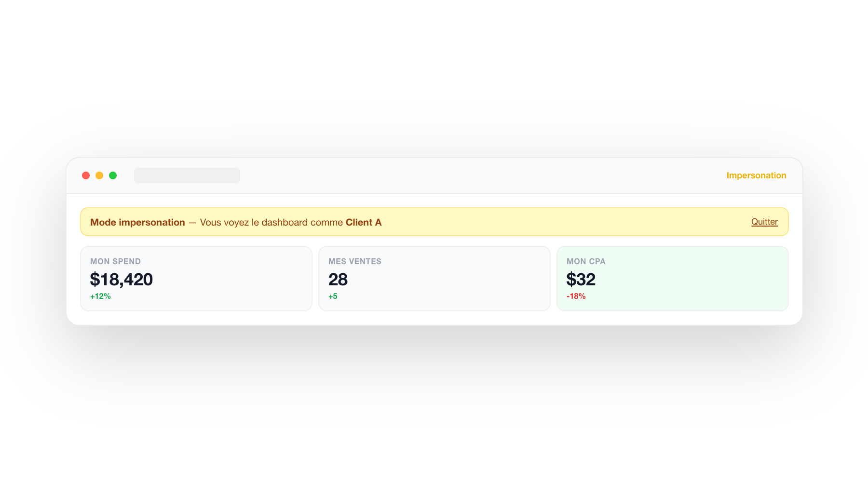Quit impersonation via the Quitter link

764,222
